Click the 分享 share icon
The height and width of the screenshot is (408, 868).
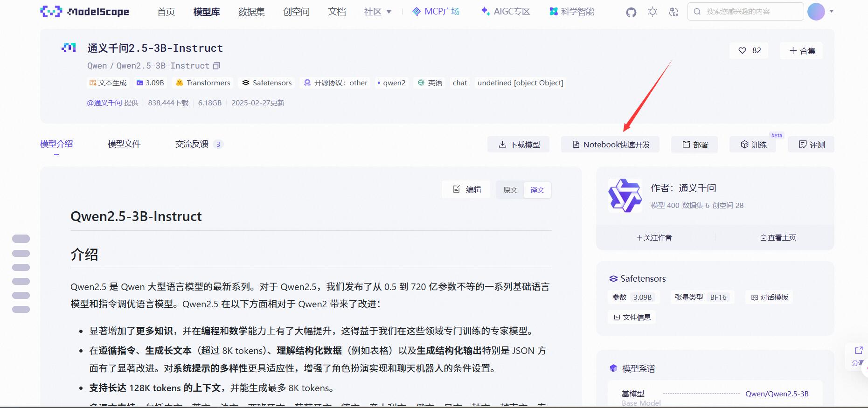[x=858, y=351]
